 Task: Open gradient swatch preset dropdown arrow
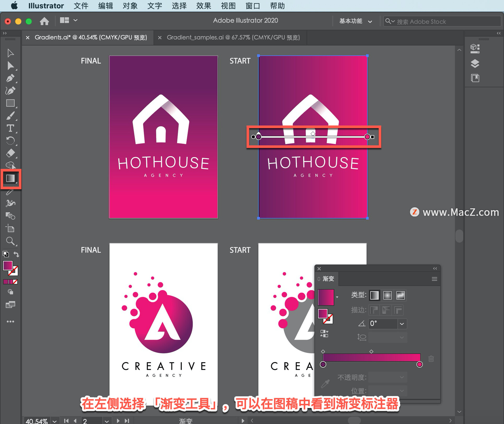point(337,297)
